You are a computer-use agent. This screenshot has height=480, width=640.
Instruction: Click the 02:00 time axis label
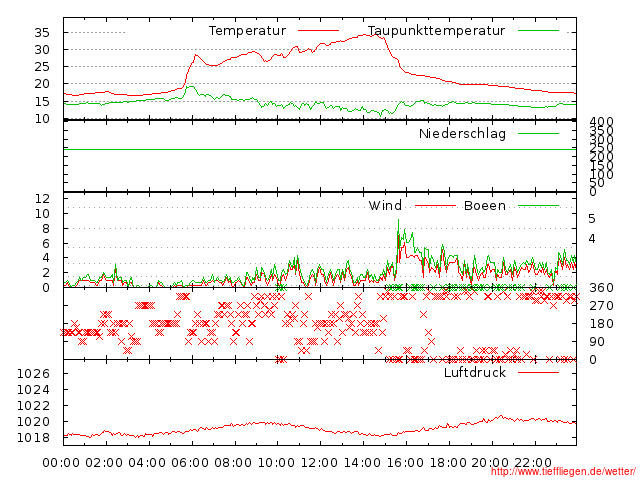point(104,463)
